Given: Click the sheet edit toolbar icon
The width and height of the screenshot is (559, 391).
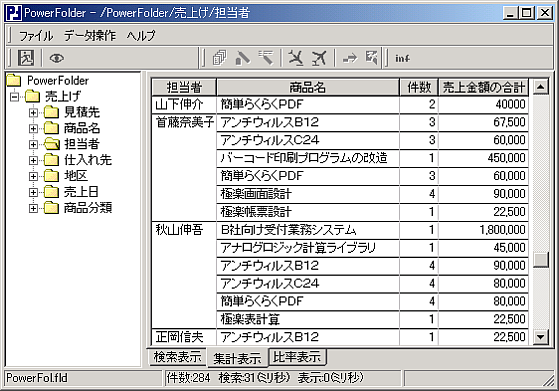Looking at the screenshot, I should (371, 58).
